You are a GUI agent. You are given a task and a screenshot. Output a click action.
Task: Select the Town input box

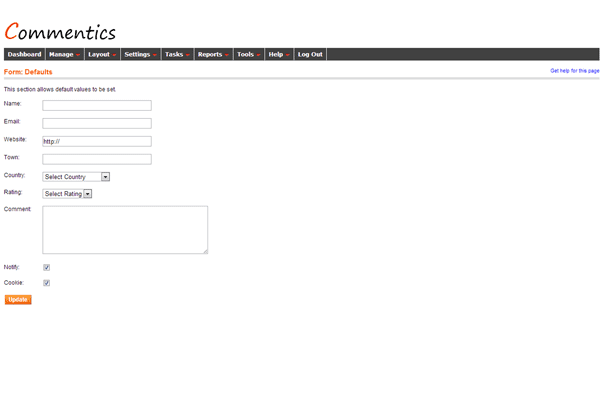tap(97, 159)
